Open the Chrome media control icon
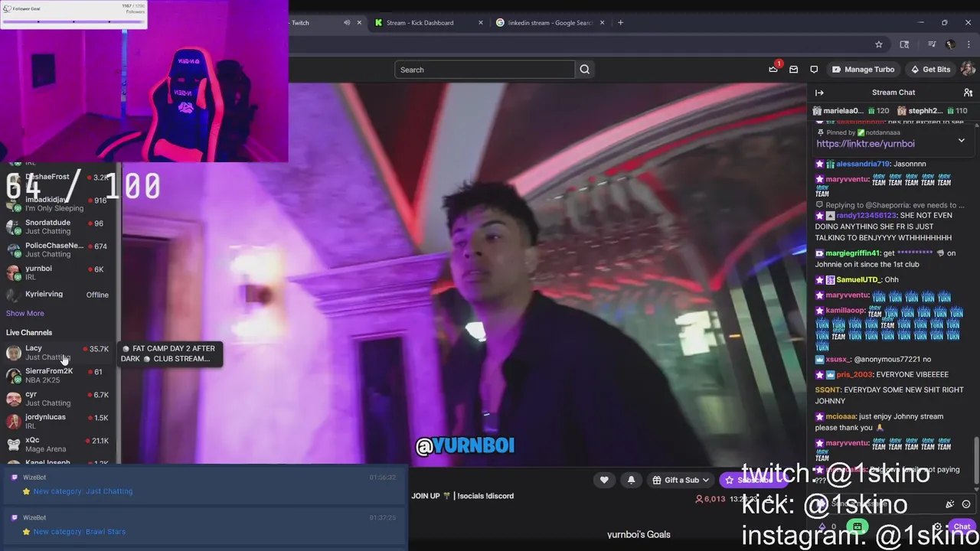This screenshot has height=551, width=980. coord(932,44)
